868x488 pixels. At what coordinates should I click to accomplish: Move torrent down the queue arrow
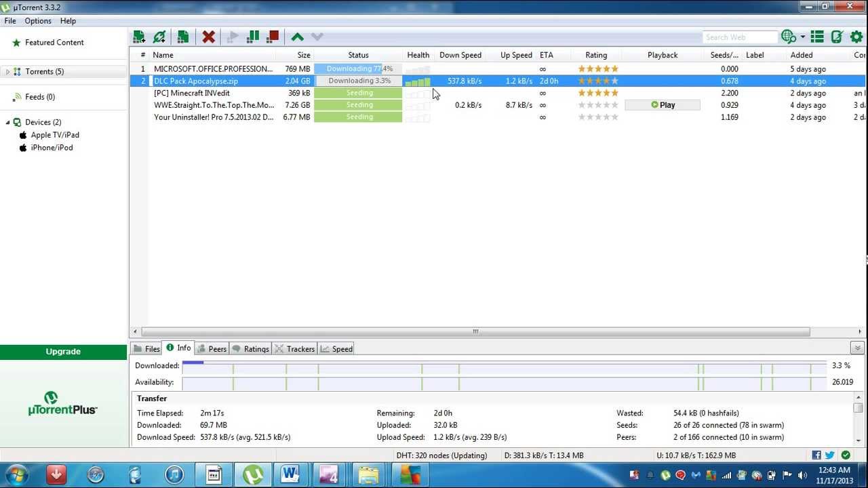click(x=317, y=37)
